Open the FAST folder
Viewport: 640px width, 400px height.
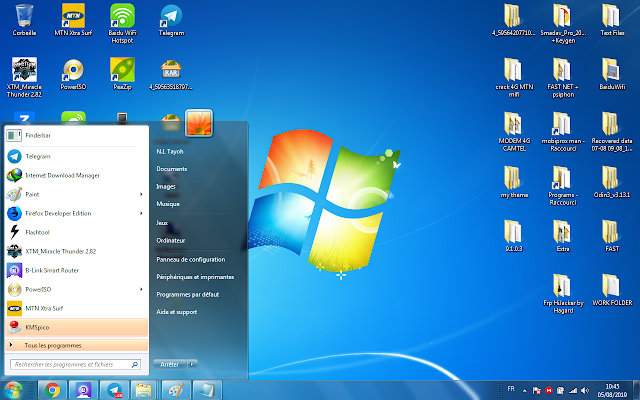[612, 236]
